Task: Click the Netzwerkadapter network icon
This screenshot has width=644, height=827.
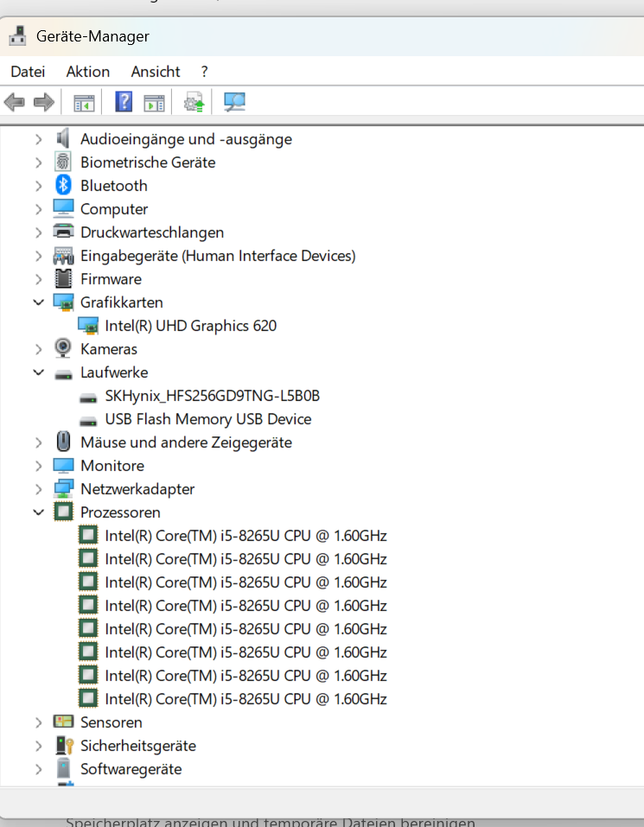Action: click(x=63, y=488)
